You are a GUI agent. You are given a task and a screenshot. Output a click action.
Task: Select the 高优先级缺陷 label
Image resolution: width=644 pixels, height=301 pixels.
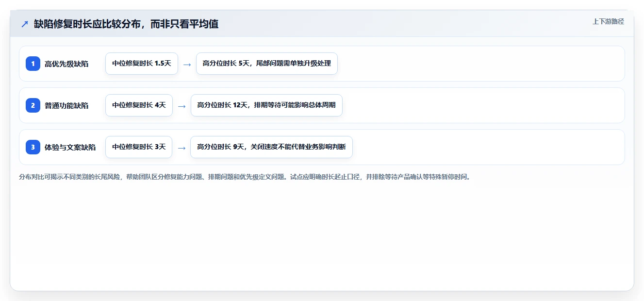point(66,64)
